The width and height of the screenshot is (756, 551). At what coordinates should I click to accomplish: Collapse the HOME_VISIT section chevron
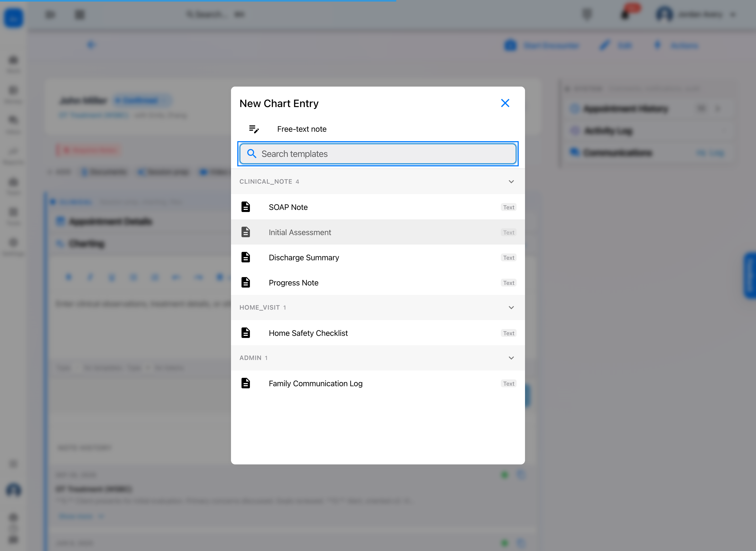[511, 308]
